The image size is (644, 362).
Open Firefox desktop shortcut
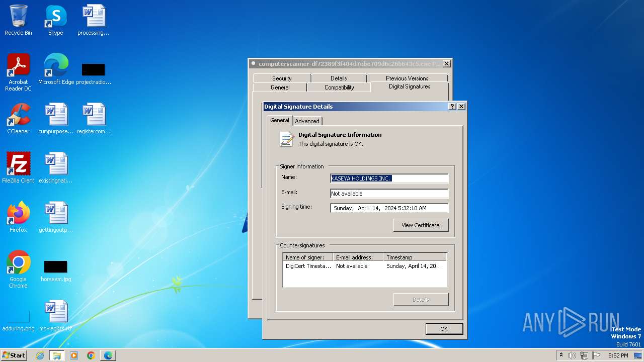coord(18,217)
